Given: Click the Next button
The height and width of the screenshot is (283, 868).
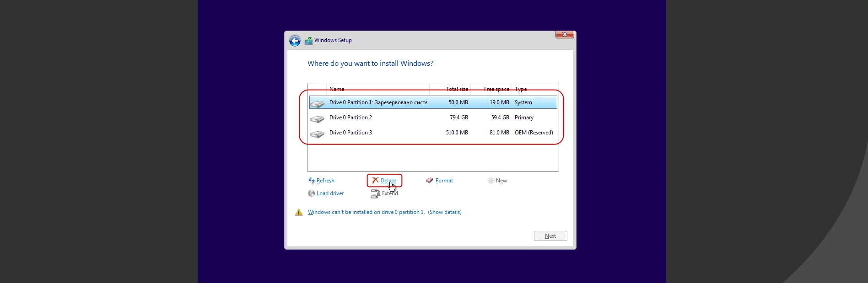Looking at the screenshot, I should click(550, 236).
